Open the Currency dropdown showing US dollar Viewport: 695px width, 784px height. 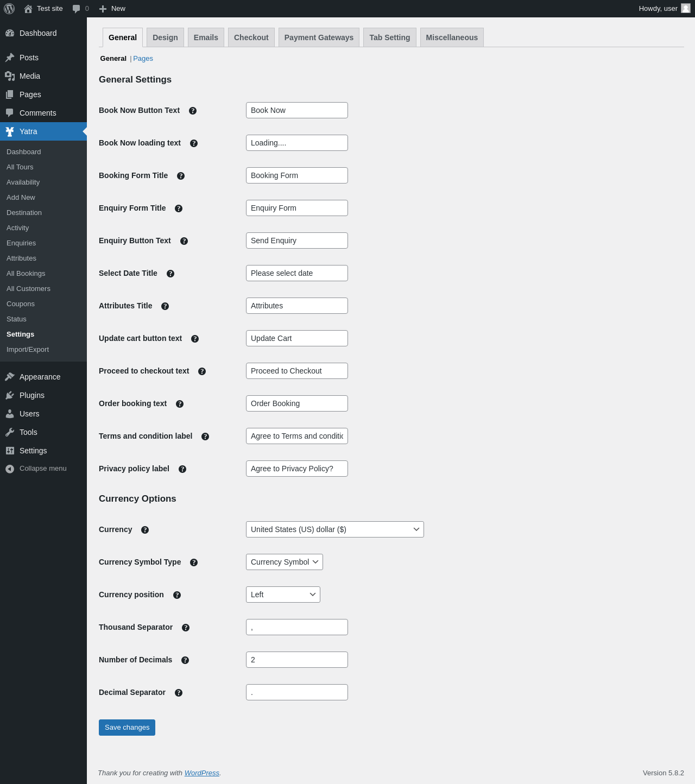click(x=335, y=529)
